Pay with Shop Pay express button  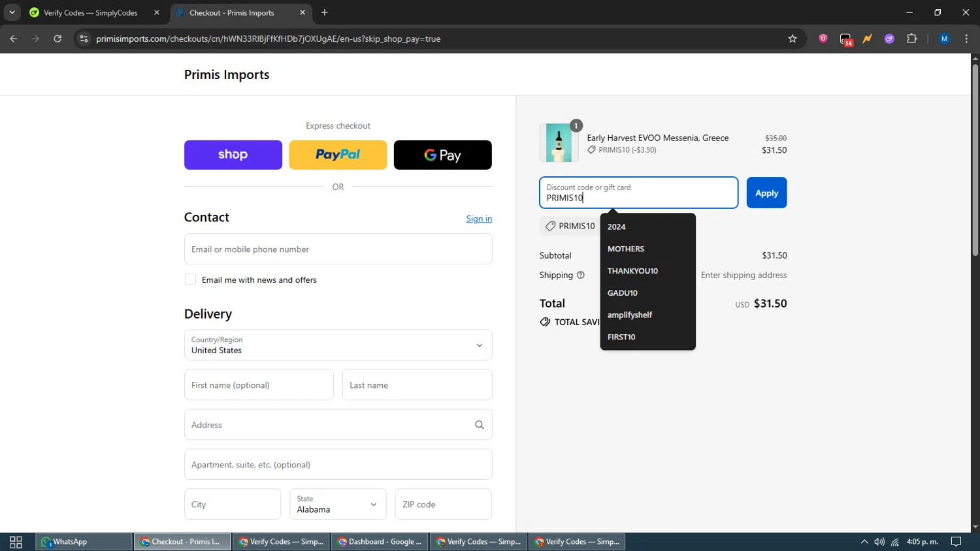coord(233,155)
